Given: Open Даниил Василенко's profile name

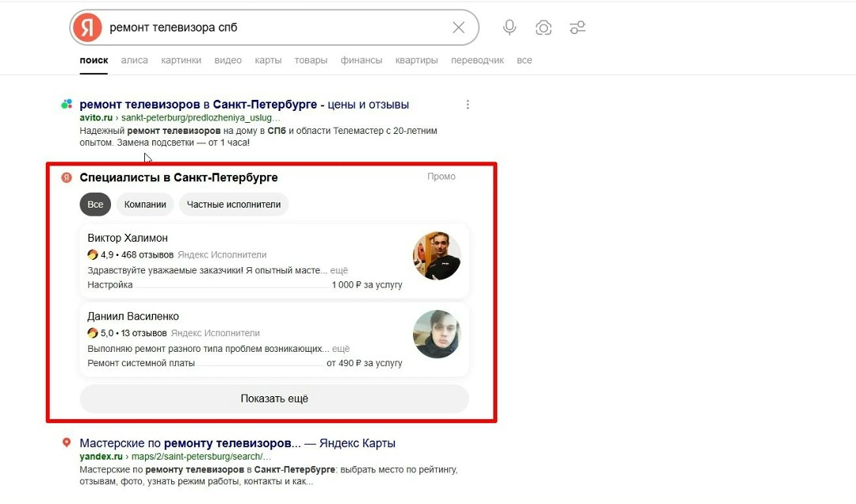Looking at the screenshot, I should click(x=133, y=316).
